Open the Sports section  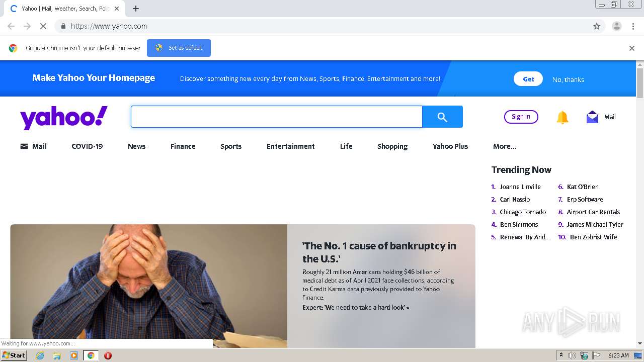(231, 146)
